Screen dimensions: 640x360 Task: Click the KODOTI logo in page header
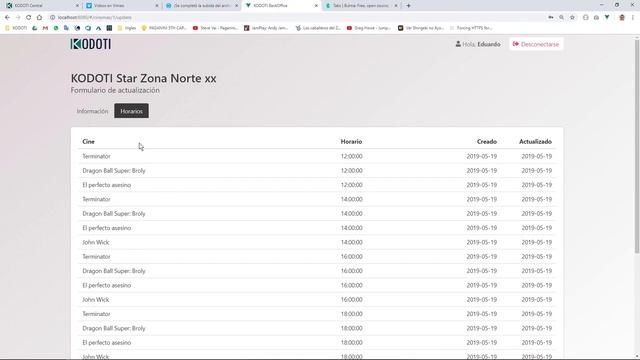click(91, 44)
